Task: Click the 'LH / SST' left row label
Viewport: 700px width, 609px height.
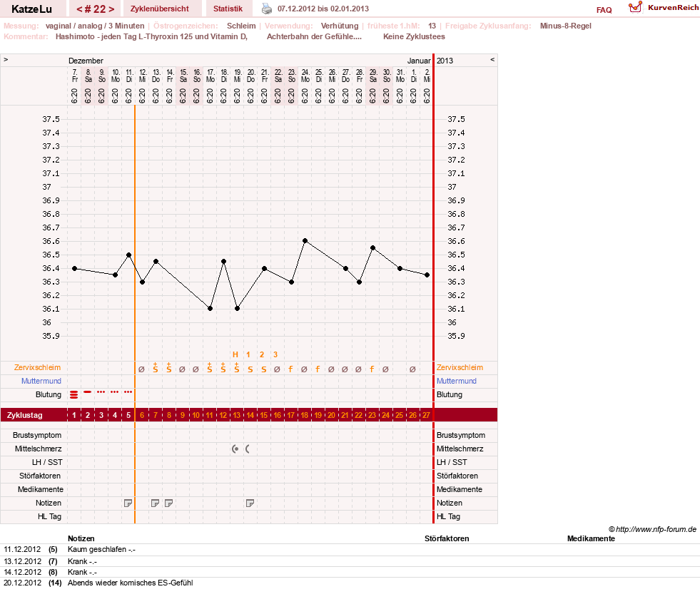Action: coord(47,462)
